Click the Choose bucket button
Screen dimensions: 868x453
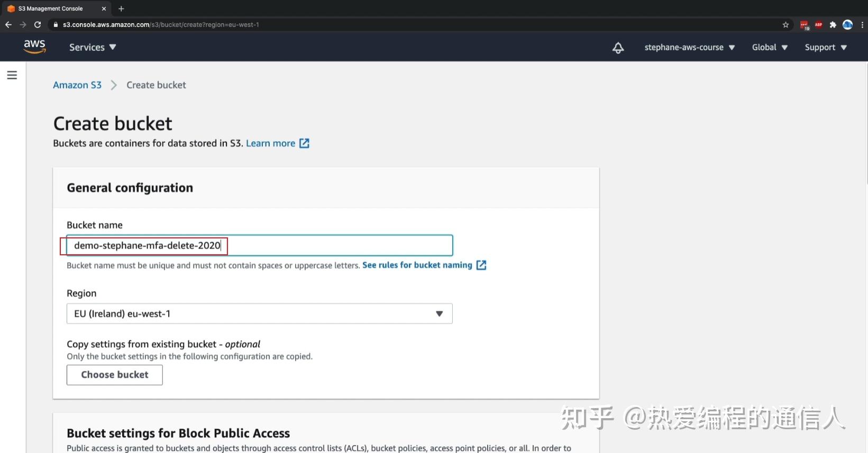point(115,375)
